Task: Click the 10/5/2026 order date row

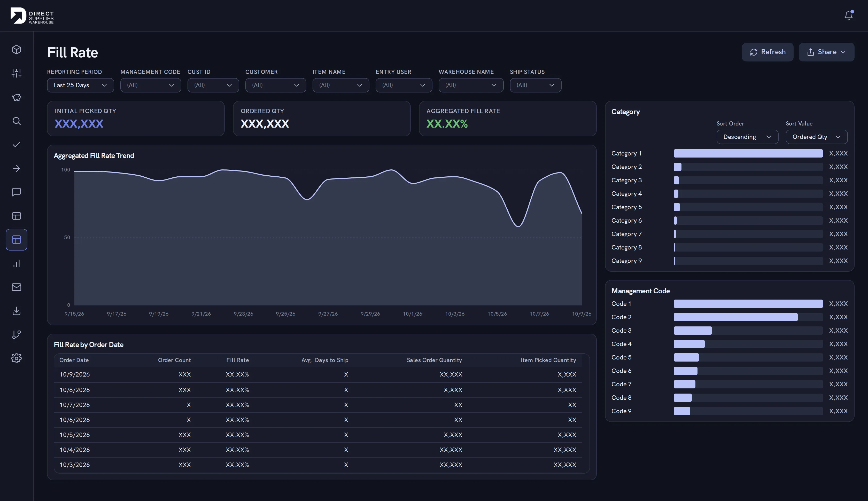Action: pyautogui.click(x=318, y=435)
